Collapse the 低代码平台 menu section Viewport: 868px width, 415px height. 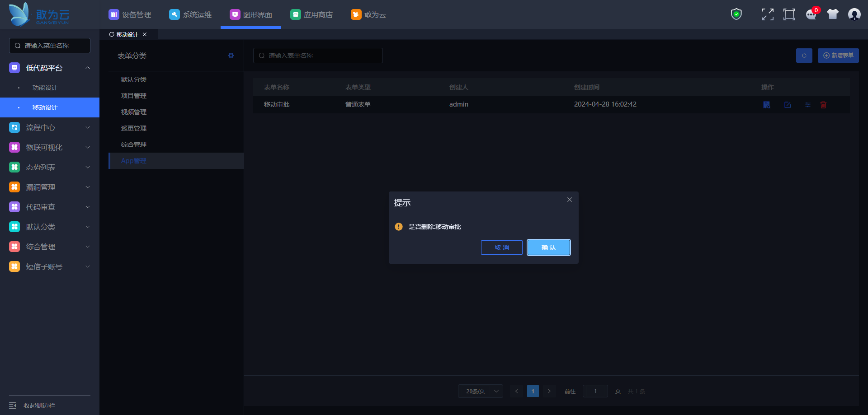pos(87,68)
